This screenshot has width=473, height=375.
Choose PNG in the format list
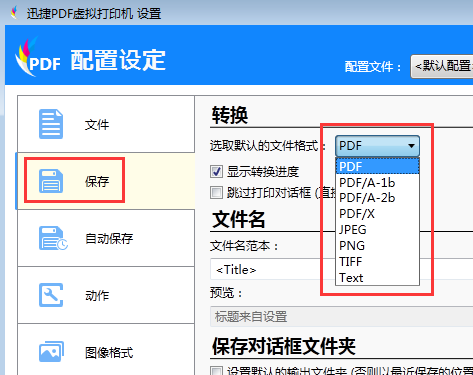377,246
